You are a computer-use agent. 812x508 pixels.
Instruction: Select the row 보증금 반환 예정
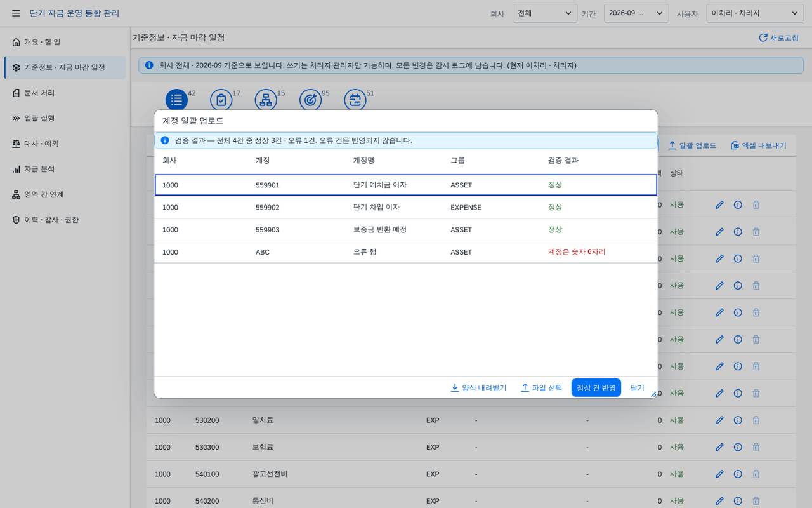click(406, 230)
